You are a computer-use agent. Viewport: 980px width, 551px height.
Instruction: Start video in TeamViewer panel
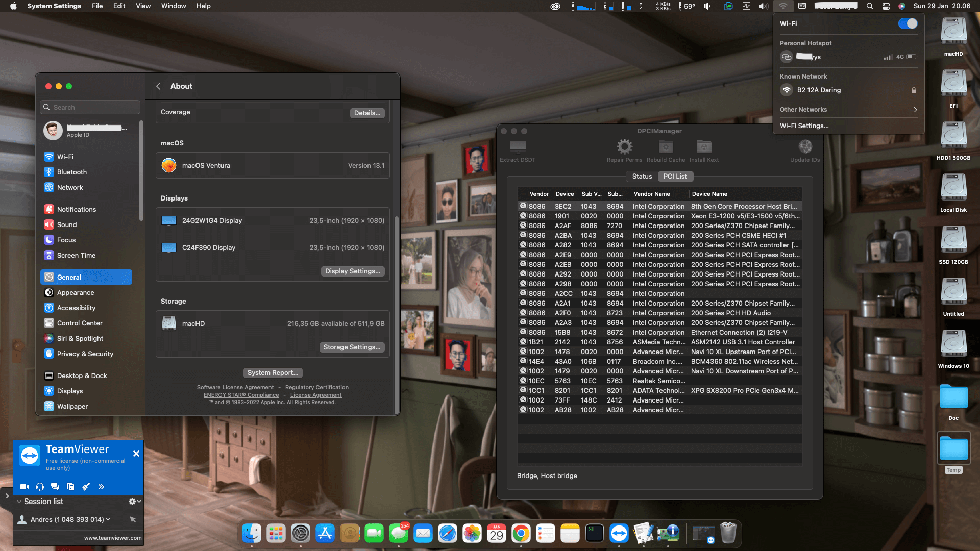tap(24, 487)
